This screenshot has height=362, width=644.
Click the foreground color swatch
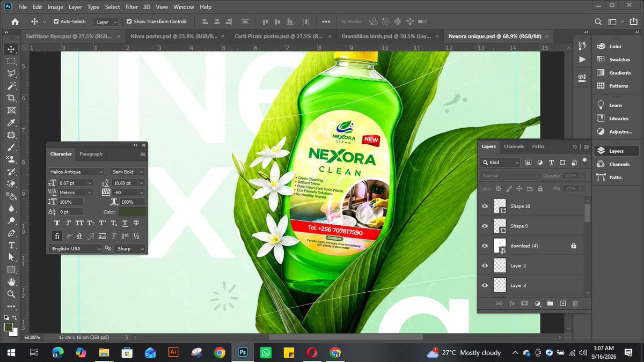[x=9, y=327]
